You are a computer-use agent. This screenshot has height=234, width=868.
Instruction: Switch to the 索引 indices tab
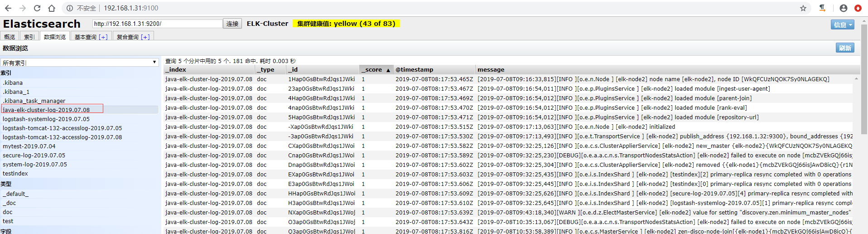pos(29,37)
